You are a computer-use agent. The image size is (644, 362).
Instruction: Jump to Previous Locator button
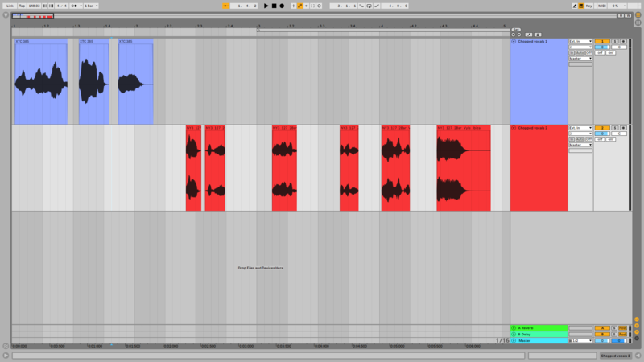[x=513, y=35]
